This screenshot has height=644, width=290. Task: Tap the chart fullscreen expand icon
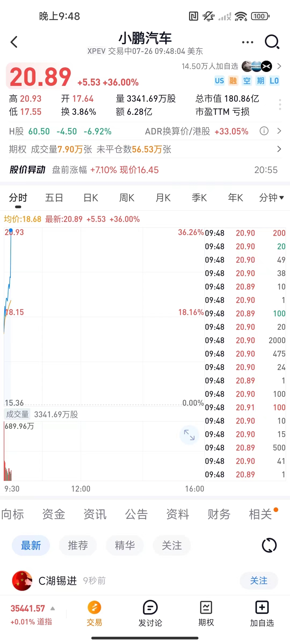tap(189, 435)
